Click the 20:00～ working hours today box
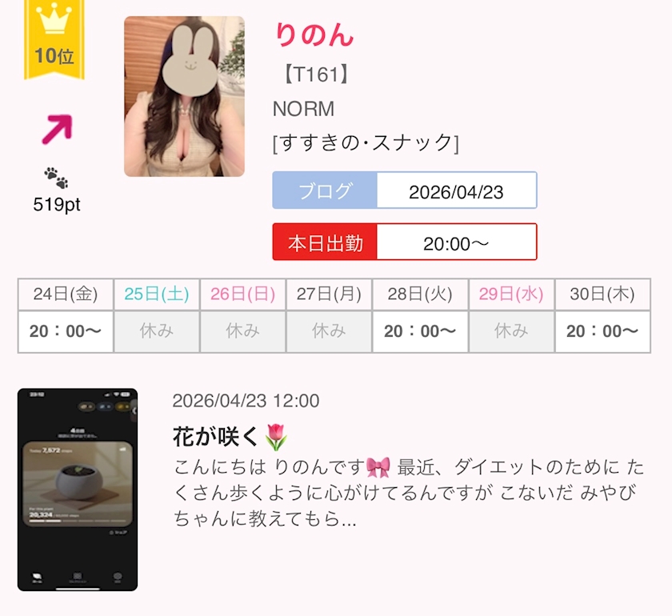The width and height of the screenshot is (672, 616). (x=457, y=242)
